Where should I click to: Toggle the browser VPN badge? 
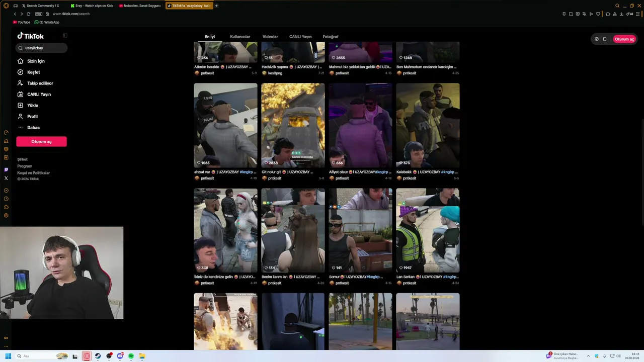click(x=39, y=14)
